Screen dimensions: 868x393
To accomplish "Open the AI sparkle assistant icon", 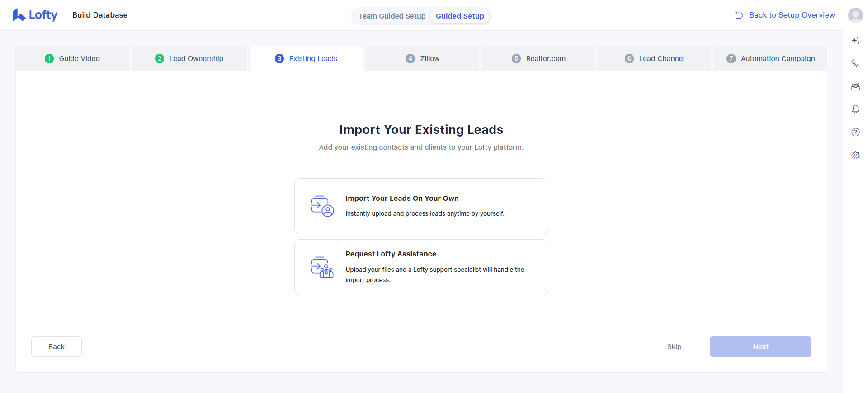I will pos(855,41).
